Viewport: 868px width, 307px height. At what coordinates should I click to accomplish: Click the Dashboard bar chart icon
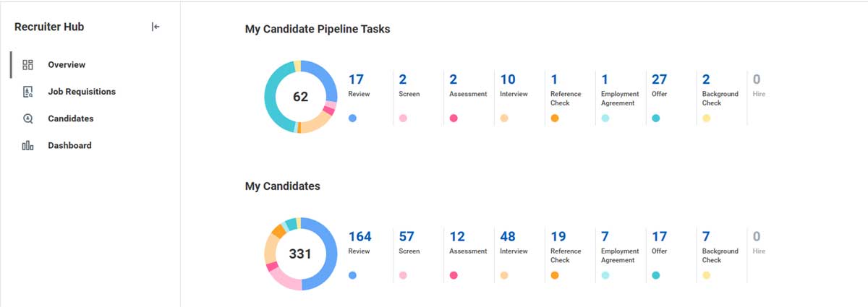pyautogui.click(x=28, y=145)
